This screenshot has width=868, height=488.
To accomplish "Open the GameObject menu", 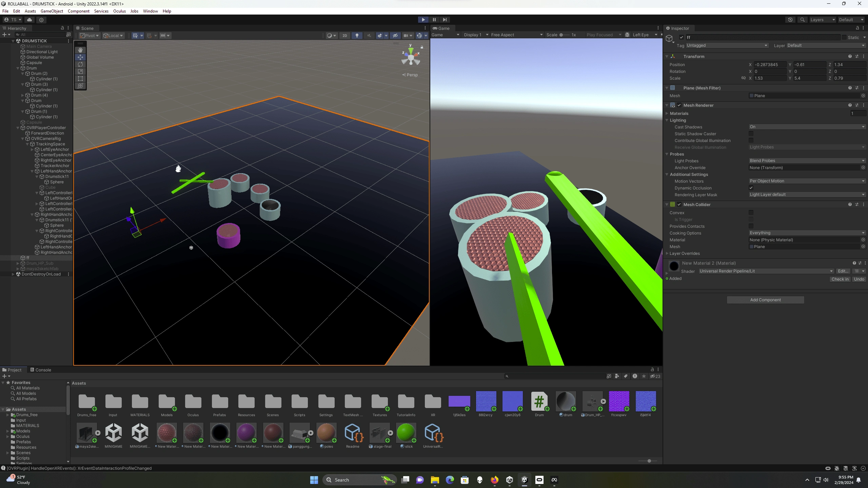I will point(52,11).
